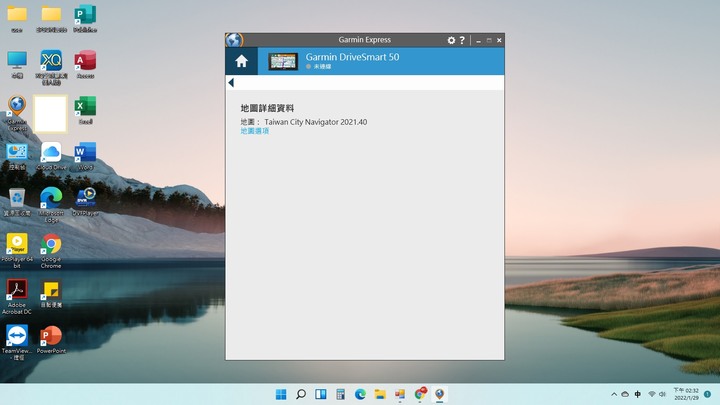This screenshot has height=405, width=720.
Task: Open File Explorer from the taskbar
Action: click(380, 394)
